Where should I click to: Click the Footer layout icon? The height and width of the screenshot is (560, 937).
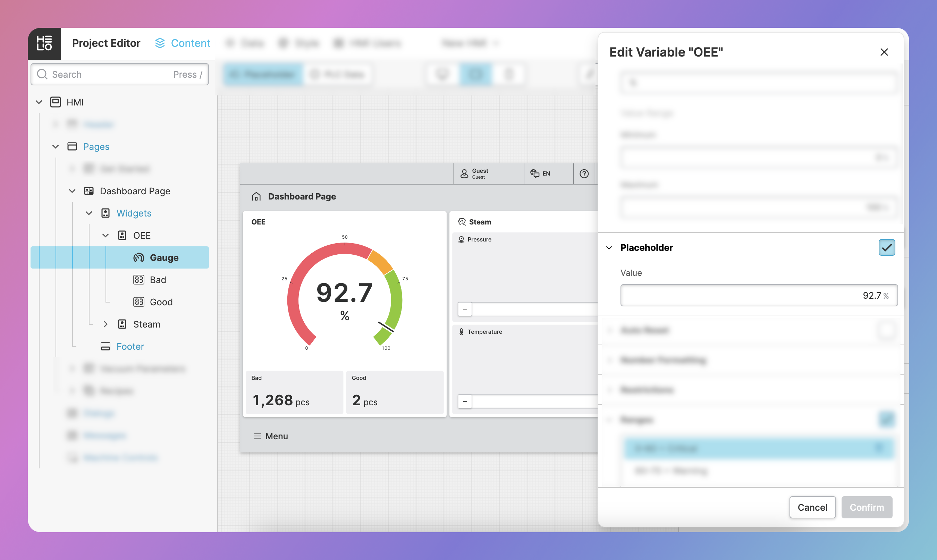pyautogui.click(x=105, y=346)
